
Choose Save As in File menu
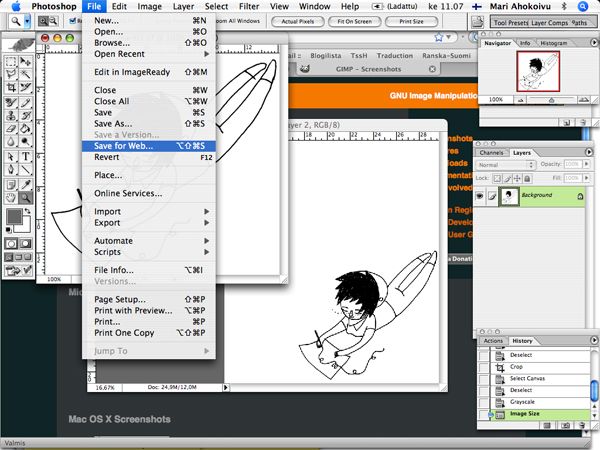149,124
